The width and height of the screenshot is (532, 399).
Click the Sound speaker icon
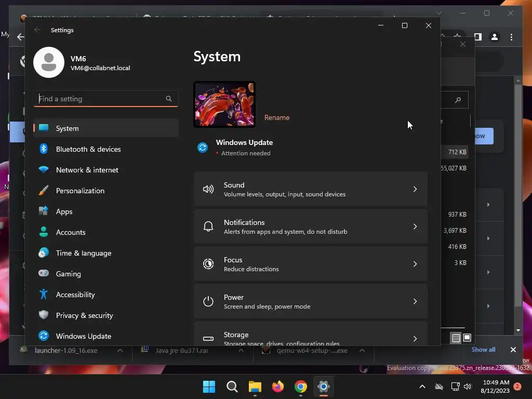click(208, 189)
